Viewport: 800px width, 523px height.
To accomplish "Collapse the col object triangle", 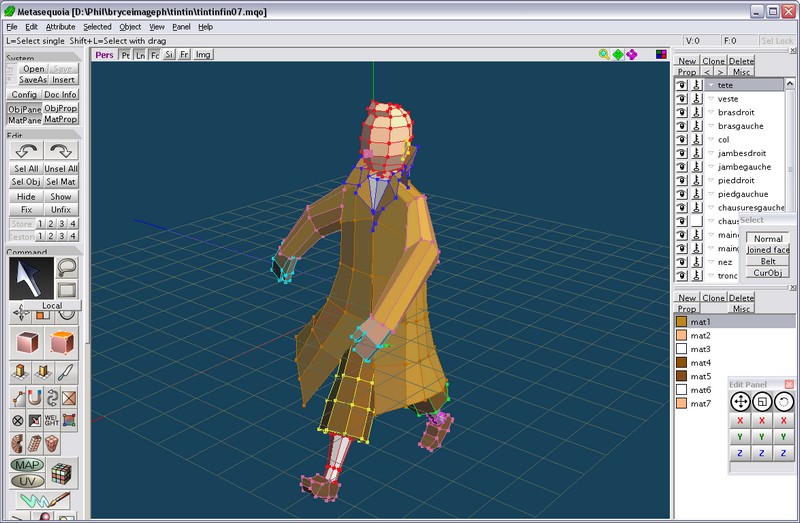I will (x=711, y=139).
